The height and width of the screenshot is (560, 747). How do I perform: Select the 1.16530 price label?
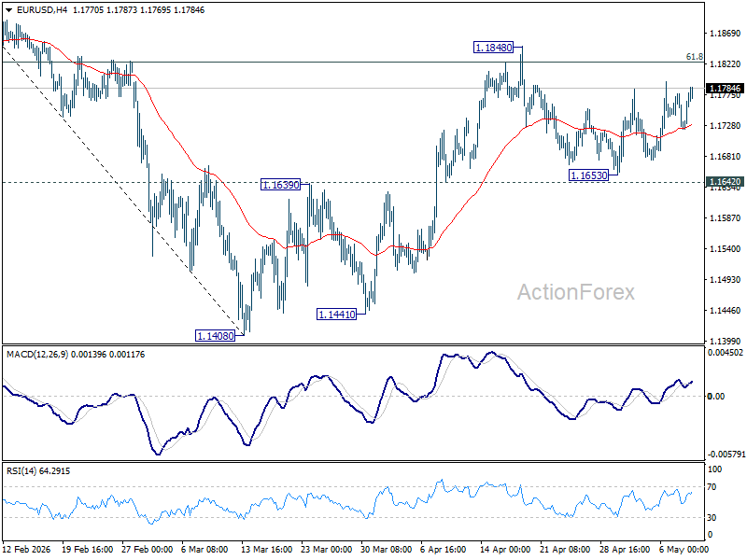click(x=589, y=175)
